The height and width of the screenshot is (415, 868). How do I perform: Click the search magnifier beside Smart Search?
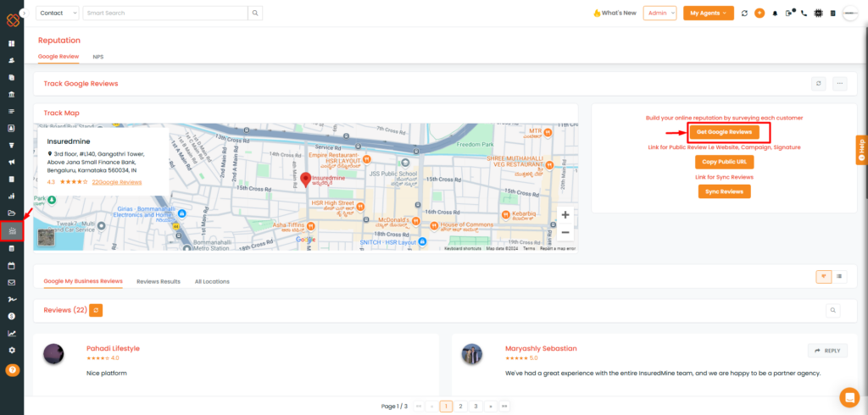(255, 13)
